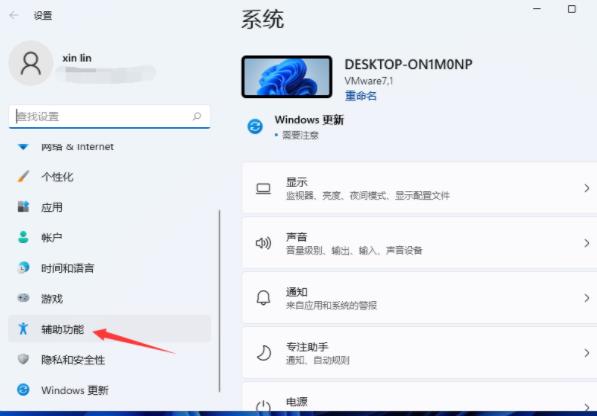The width and height of the screenshot is (597, 416).
Task: Focus the 查找设置 search box
Action: click(x=109, y=116)
